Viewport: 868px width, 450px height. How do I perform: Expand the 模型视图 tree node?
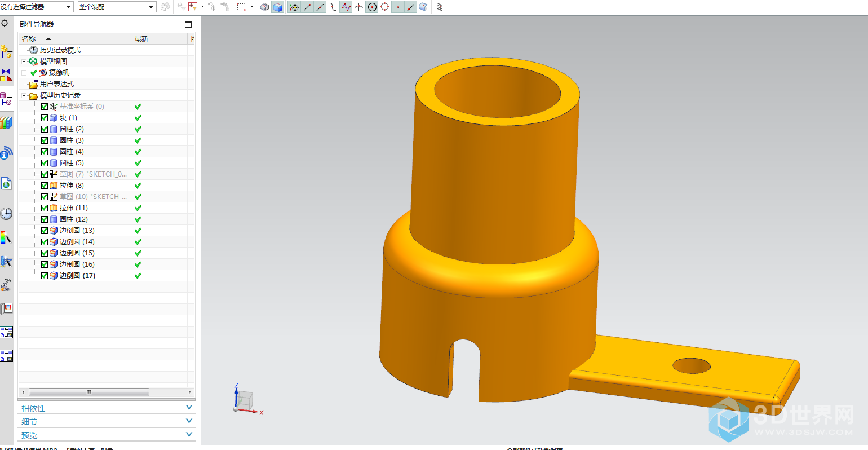(x=24, y=61)
